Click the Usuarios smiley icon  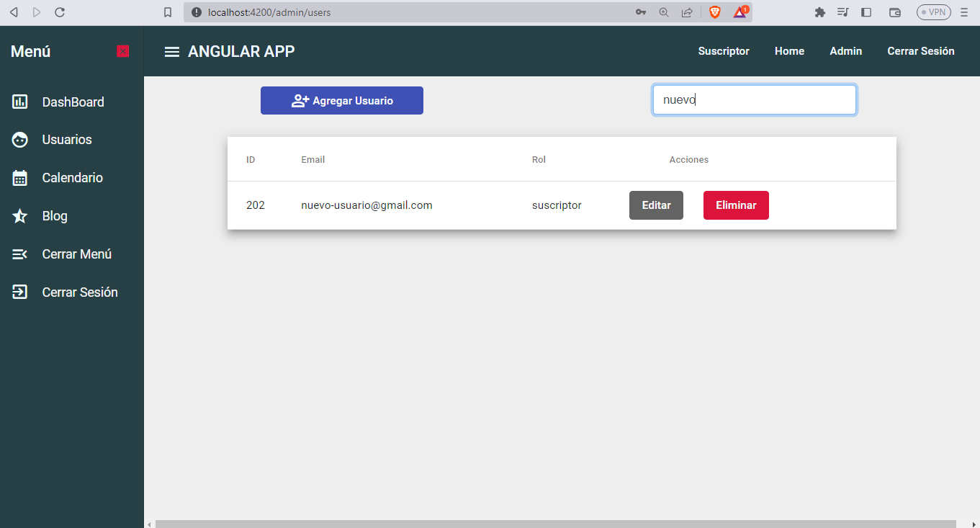[x=19, y=140]
